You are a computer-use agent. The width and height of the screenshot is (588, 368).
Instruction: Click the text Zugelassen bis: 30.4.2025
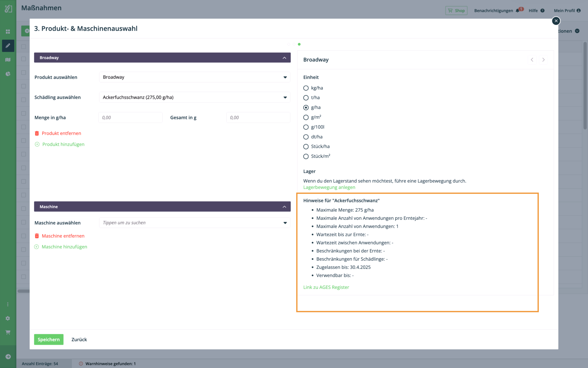click(343, 267)
